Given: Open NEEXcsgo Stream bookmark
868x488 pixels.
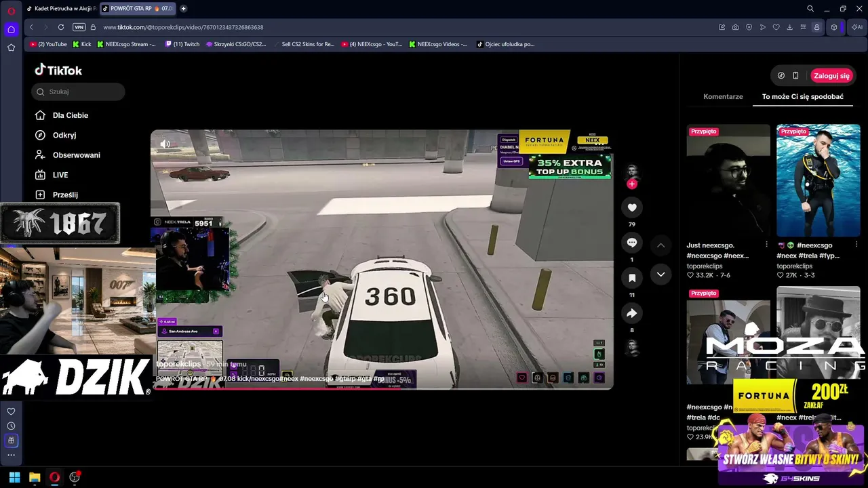Looking at the screenshot, I should point(126,44).
